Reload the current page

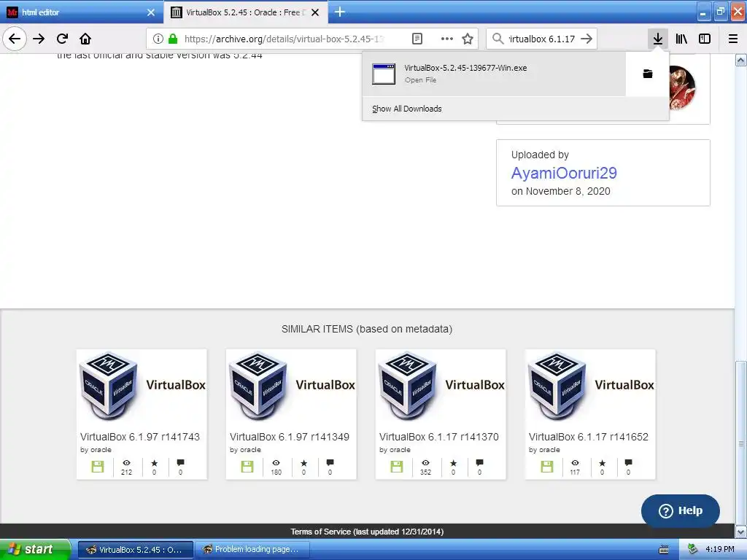[x=63, y=39]
